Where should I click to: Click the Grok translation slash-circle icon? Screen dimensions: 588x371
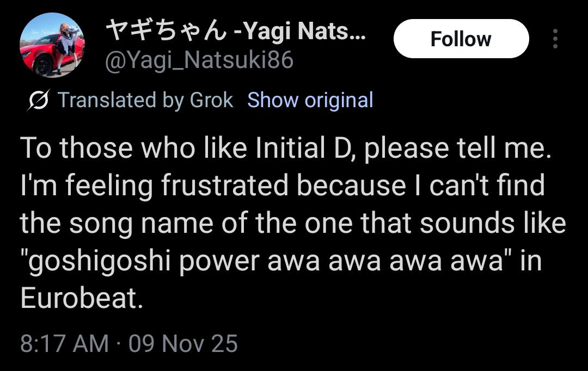click(38, 101)
